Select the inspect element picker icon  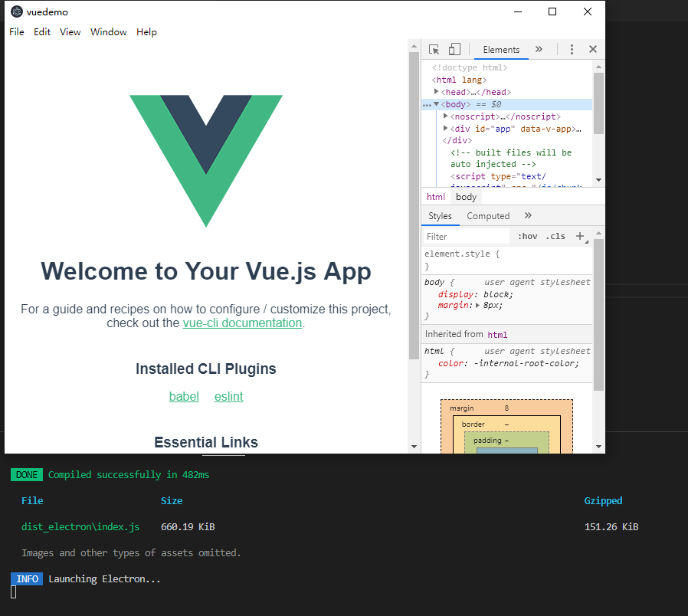(x=434, y=49)
